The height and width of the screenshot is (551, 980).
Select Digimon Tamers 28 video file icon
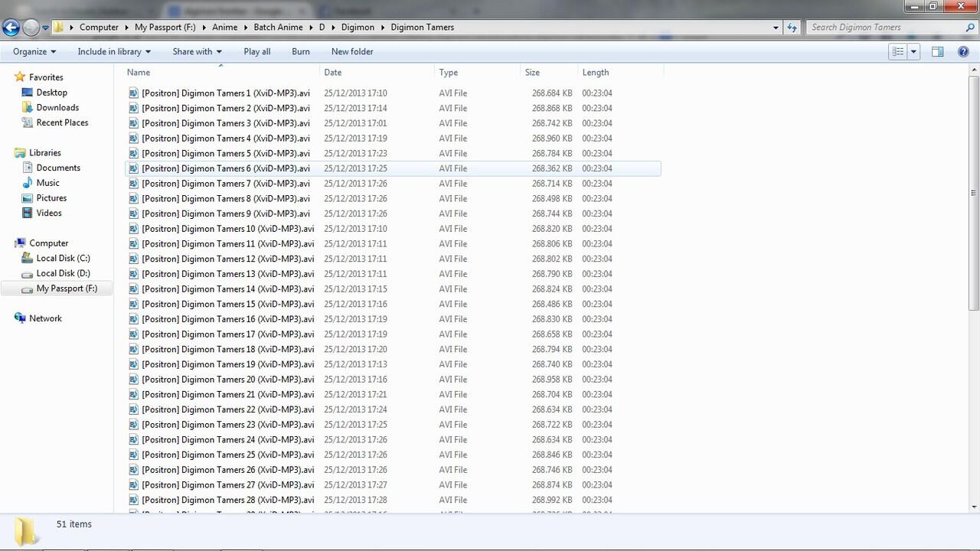[x=133, y=500]
